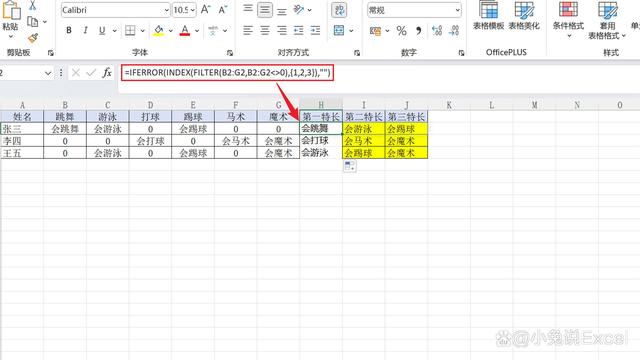Open the font size dropdown
The height and width of the screenshot is (360, 640).
point(192,10)
